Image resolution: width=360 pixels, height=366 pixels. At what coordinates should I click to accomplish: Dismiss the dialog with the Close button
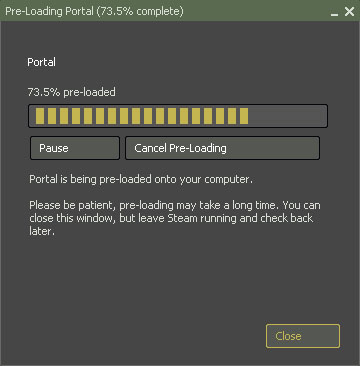(303, 336)
